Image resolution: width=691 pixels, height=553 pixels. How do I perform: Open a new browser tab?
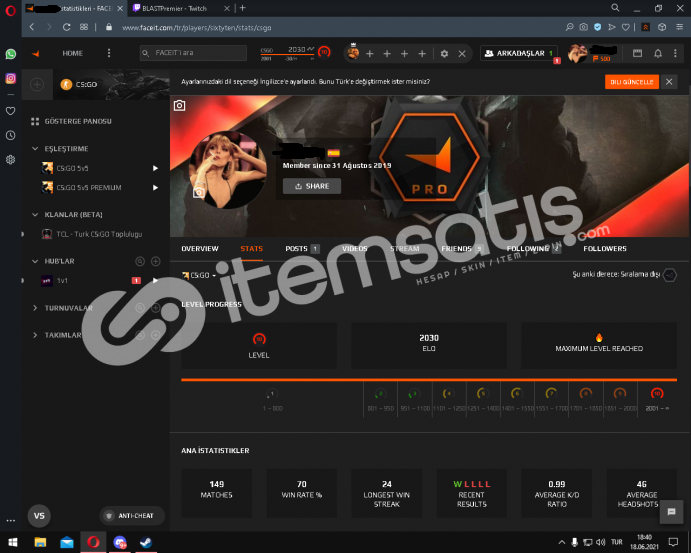coord(242,8)
